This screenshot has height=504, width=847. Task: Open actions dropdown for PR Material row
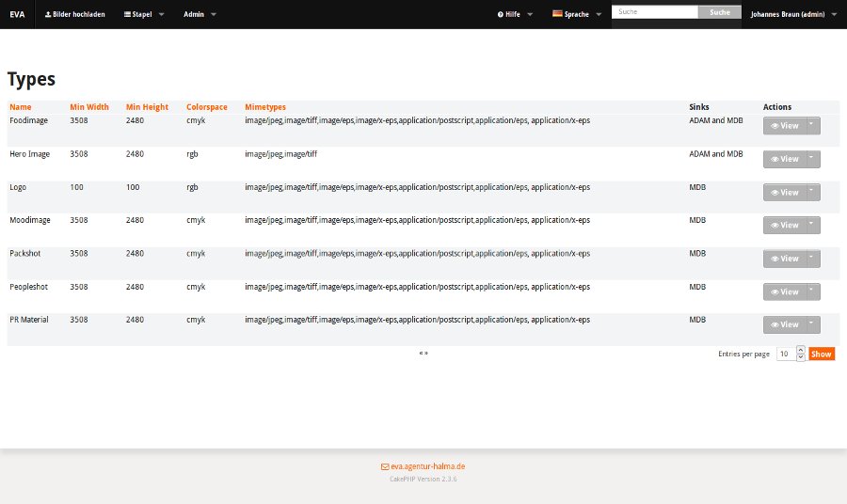pos(813,324)
